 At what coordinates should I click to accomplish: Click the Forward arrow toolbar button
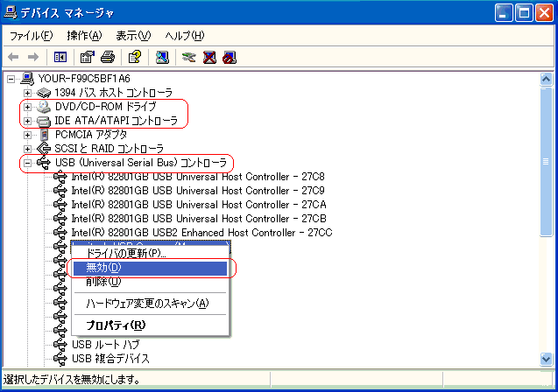[x=33, y=57]
